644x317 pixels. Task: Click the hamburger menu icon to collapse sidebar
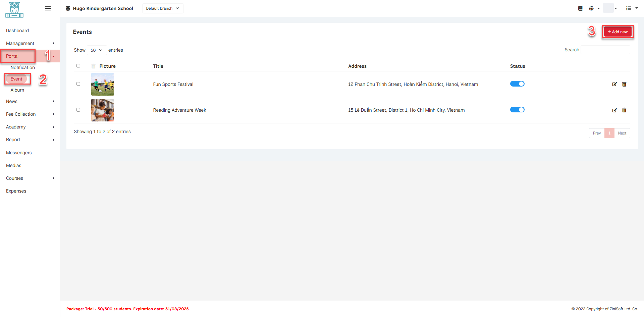pyautogui.click(x=48, y=8)
